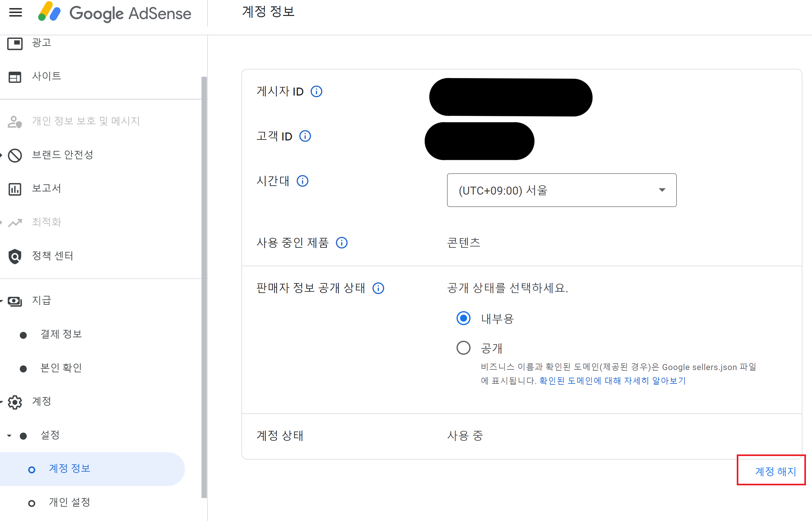Collapse the 설정 settings subsection
812x521 pixels.
coord(9,435)
